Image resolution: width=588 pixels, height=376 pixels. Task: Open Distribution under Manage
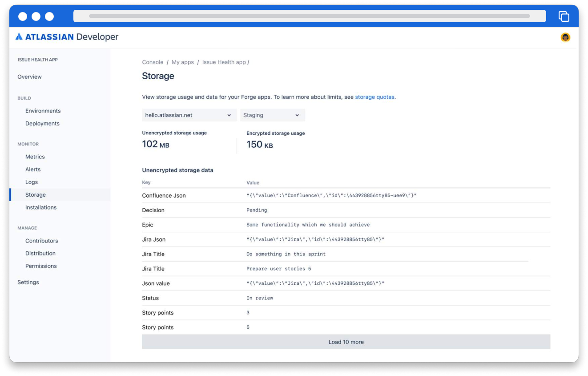coord(40,253)
